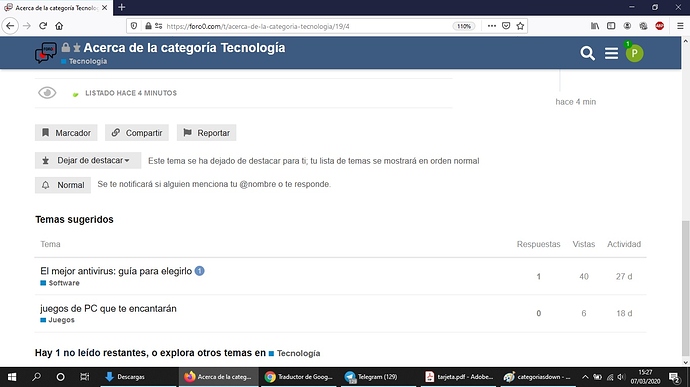Open Windows taskbar search
Image resolution: width=690 pixels, height=387 pixels.
click(x=37, y=377)
